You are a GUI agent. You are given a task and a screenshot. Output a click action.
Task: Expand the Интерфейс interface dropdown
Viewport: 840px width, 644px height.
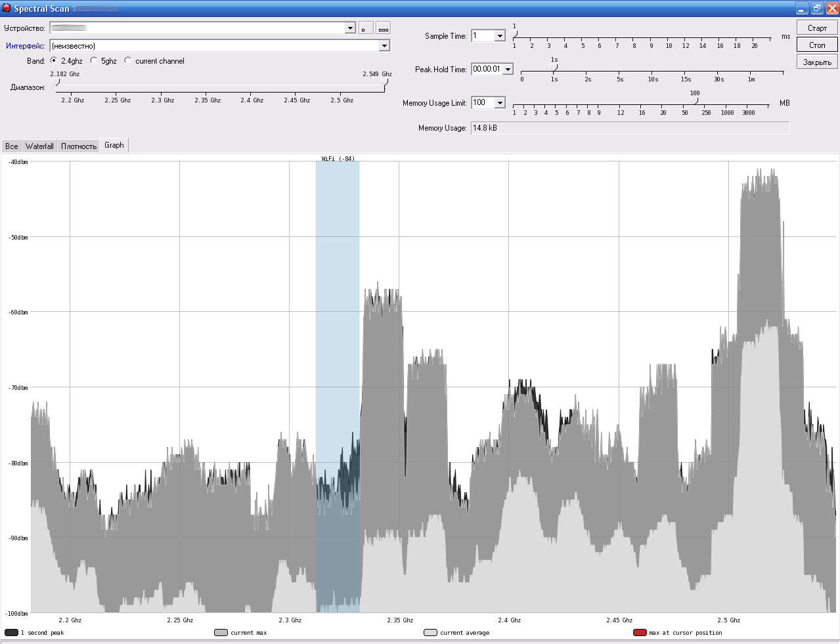384,46
